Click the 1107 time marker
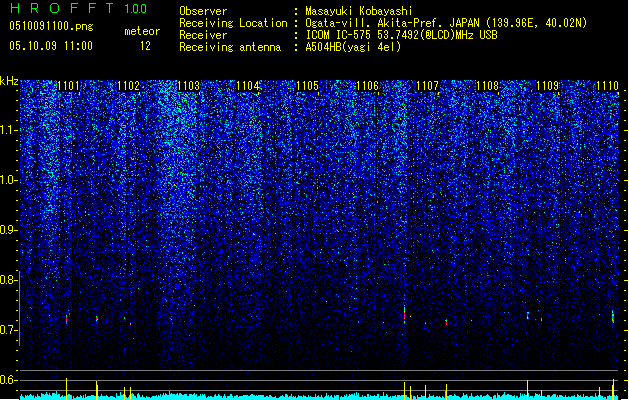 coord(428,86)
